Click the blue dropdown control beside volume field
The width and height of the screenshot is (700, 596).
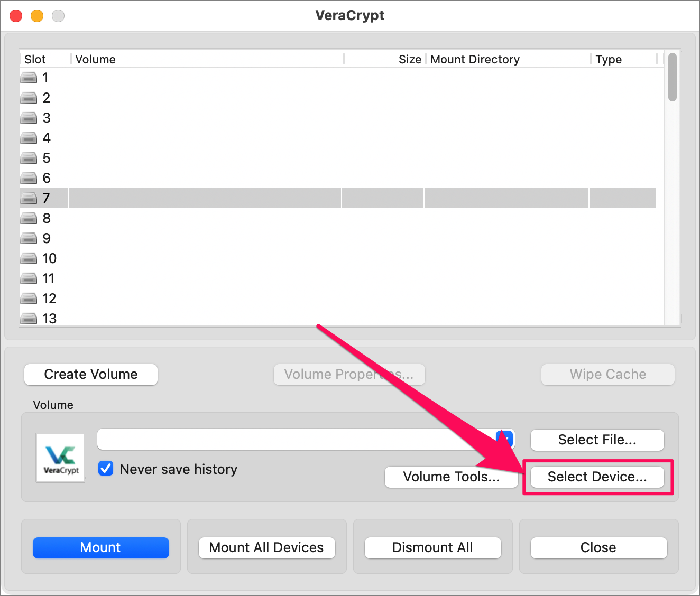click(x=503, y=439)
